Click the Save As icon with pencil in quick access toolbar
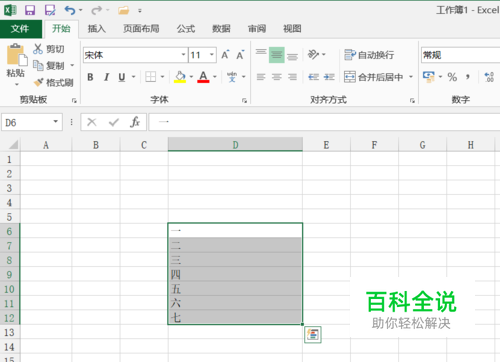Screen dimensions: 500x362 (50, 10)
